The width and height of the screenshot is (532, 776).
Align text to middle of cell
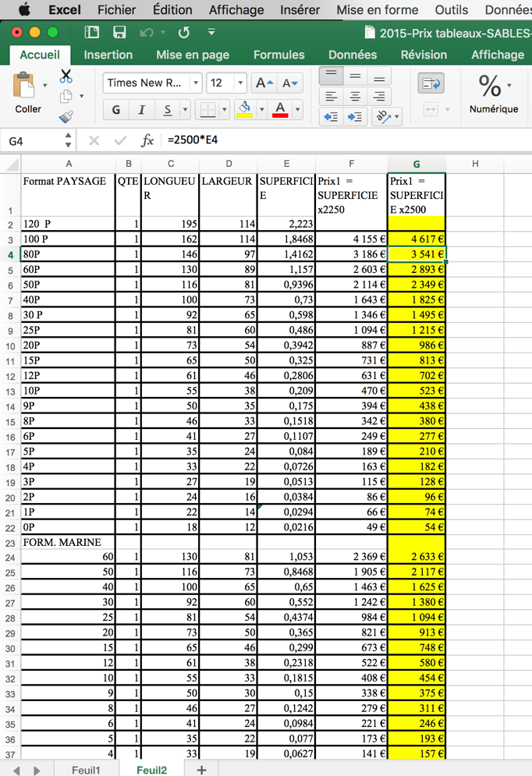pos(355,76)
